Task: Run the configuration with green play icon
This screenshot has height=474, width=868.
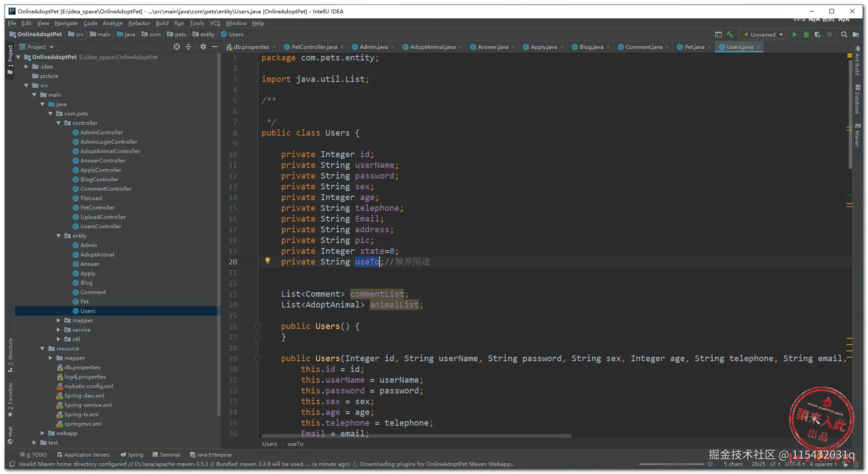Action: [795, 34]
